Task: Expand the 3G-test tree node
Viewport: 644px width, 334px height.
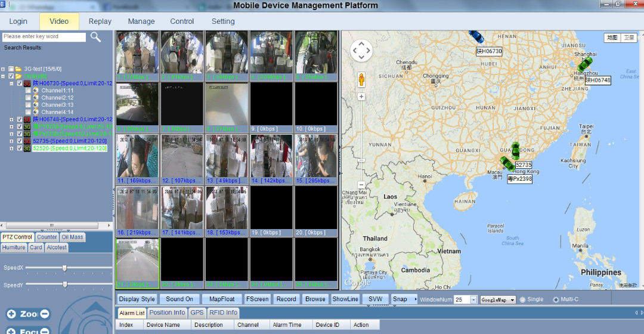Action: pos(4,69)
